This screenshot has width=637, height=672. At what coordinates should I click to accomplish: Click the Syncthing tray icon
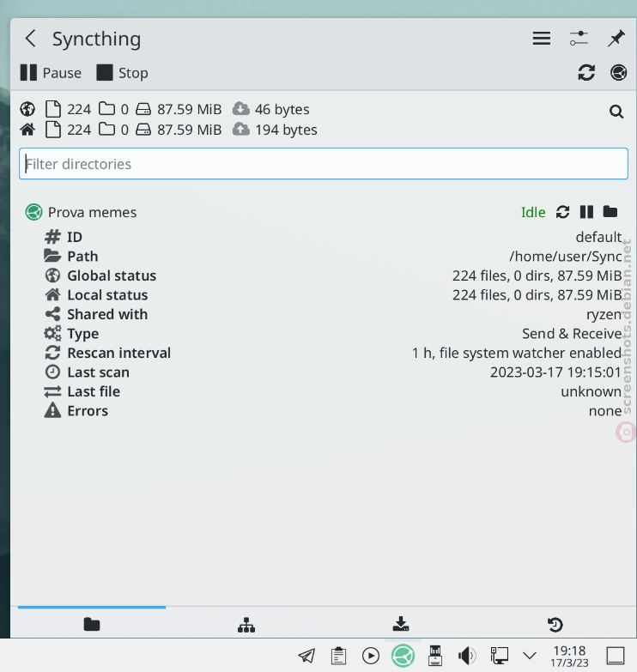coord(403,656)
